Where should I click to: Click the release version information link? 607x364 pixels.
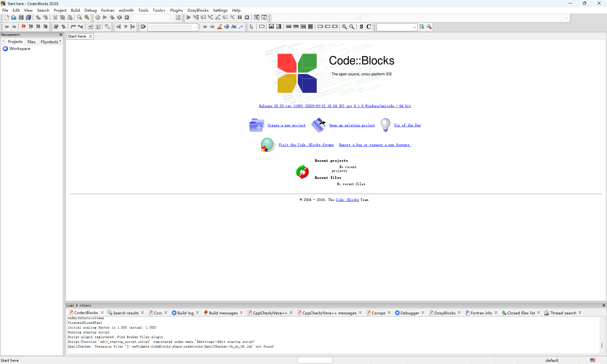coord(335,106)
